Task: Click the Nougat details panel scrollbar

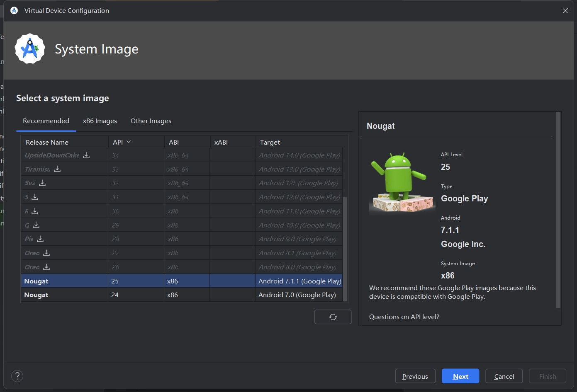Action: [x=558, y=210]
